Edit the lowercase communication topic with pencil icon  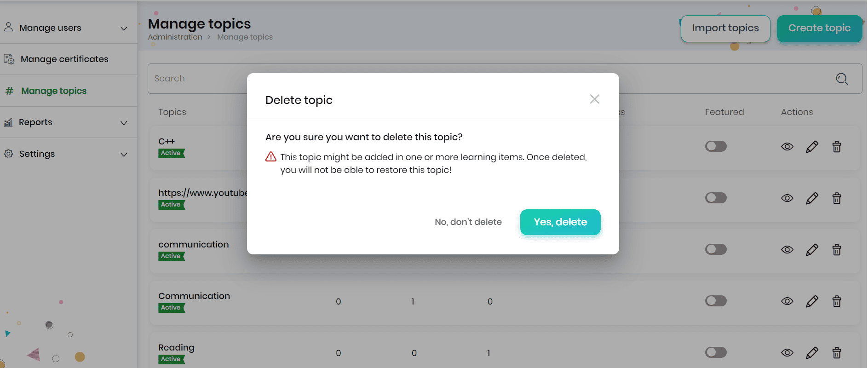point(812,250)
